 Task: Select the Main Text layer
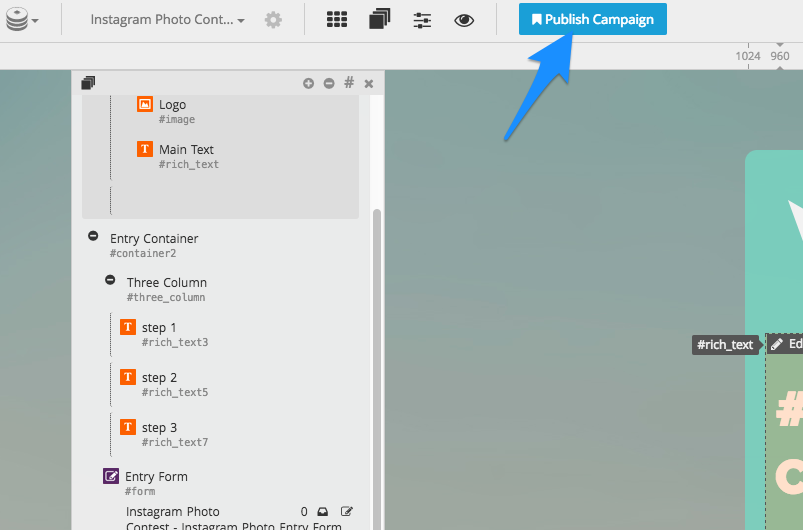(186, 149)
